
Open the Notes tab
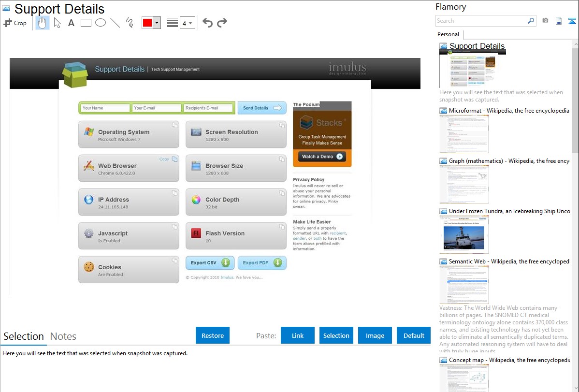63,336
